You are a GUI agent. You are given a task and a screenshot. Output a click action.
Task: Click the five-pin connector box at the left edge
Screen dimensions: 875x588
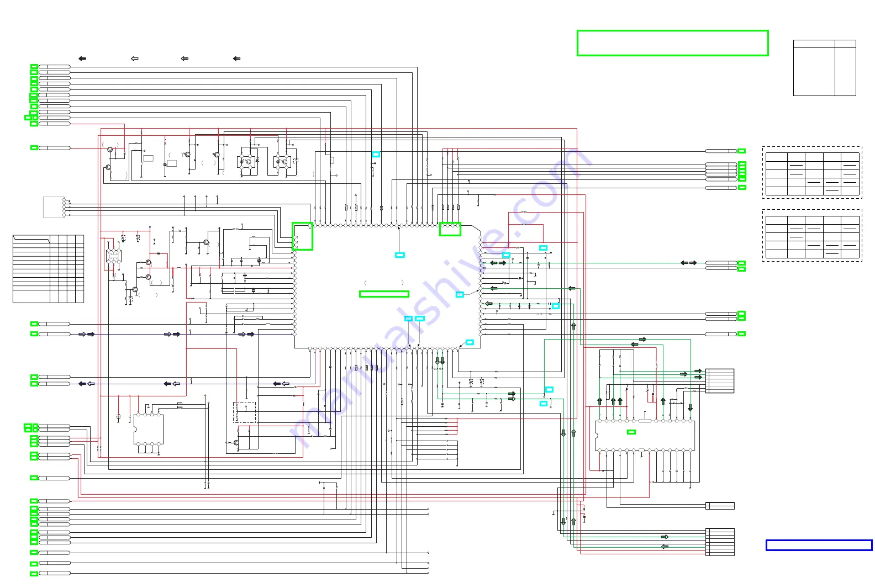(54, 207)
